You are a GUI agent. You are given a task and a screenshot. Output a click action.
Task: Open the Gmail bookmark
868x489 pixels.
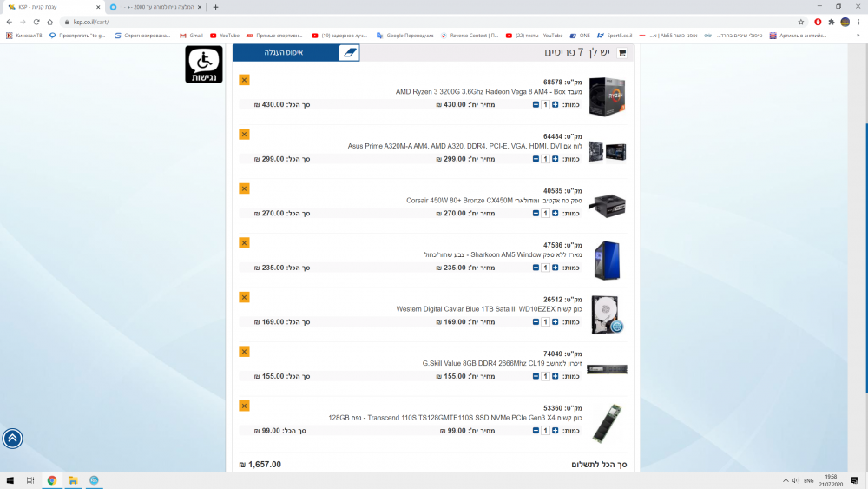(191, 36)
